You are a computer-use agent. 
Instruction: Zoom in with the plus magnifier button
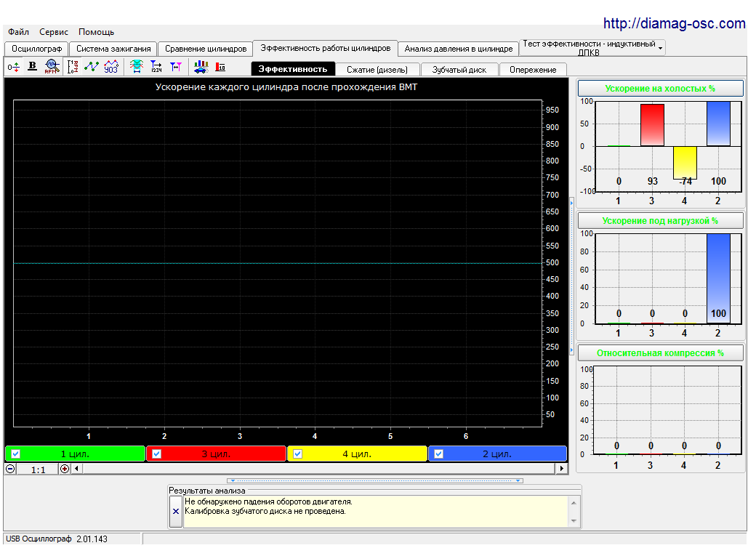pyautogui.click(x=65, y=469)
